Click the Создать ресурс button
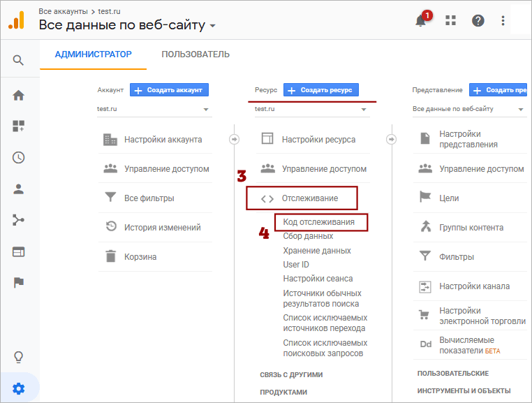 (321, 90)
